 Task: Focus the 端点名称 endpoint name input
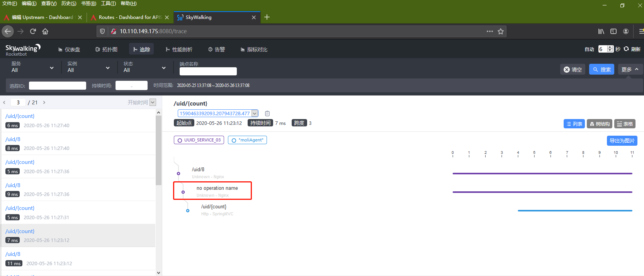[x=208, y=71]
